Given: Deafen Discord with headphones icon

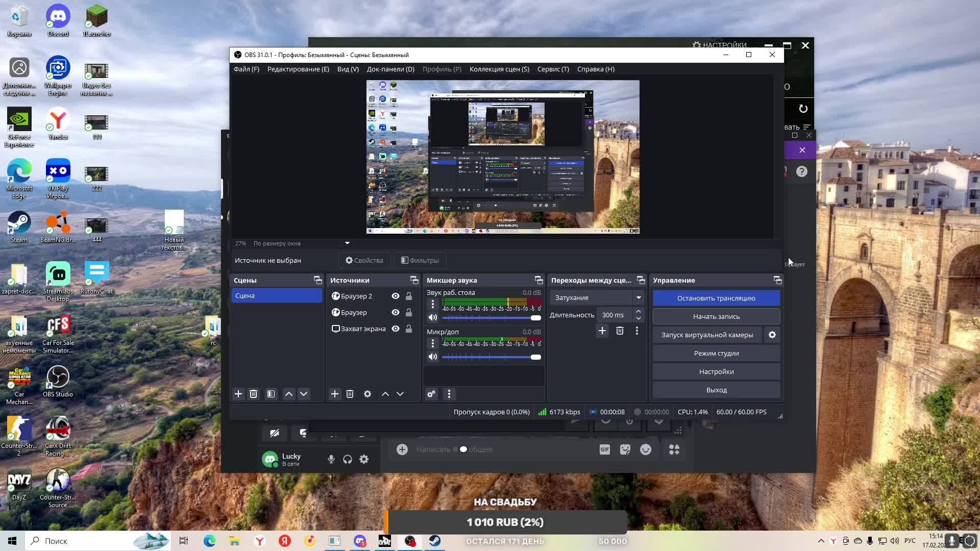Looking at the screenshot, I should tap(348, 459).
